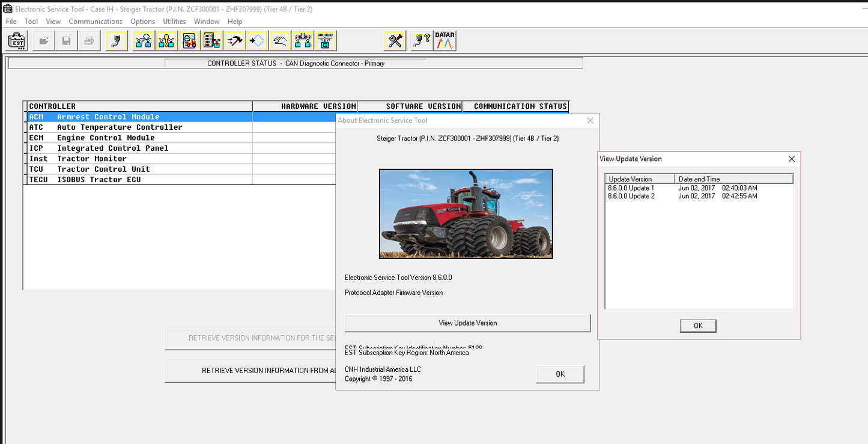Click the Print toolbar icon
This screenshot has width=868, height=444.
coord(89,40)
